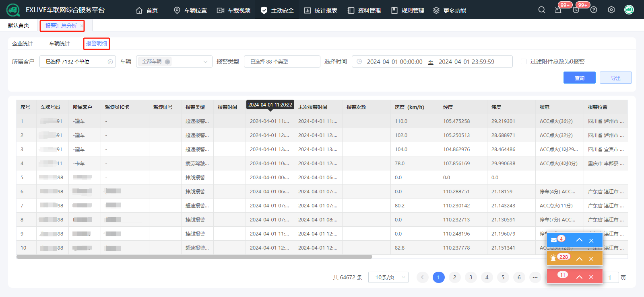Image resolution: width=644 pixels, height=297 pixels.
Task: Click the 查询 button
Action: click(579, 78)
